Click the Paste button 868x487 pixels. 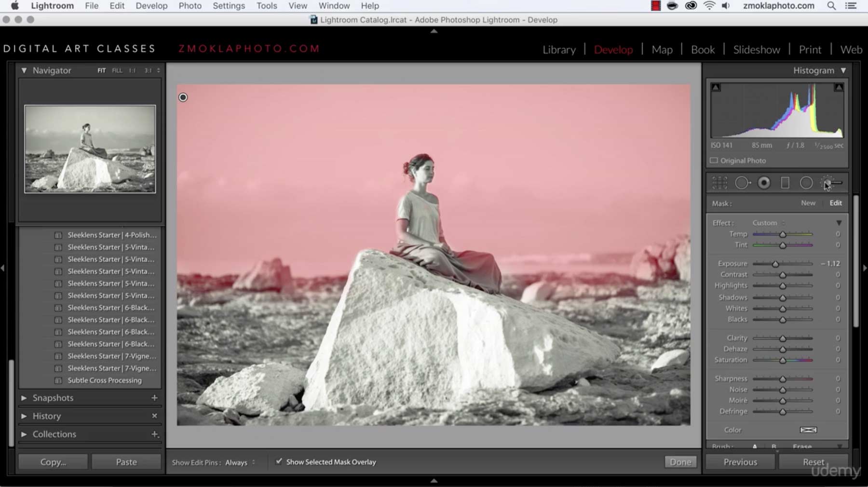click(x=126, y=462)
